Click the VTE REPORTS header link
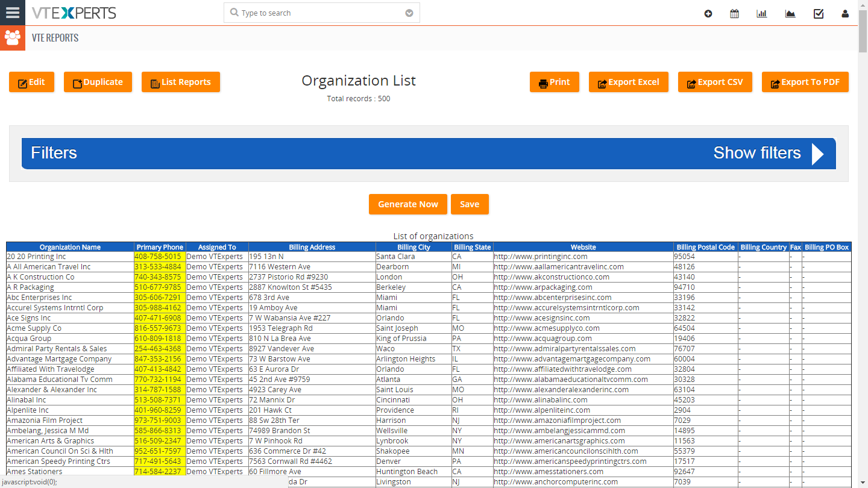The image size is (868, 488). pyautogui.click(x=55, y=38)
